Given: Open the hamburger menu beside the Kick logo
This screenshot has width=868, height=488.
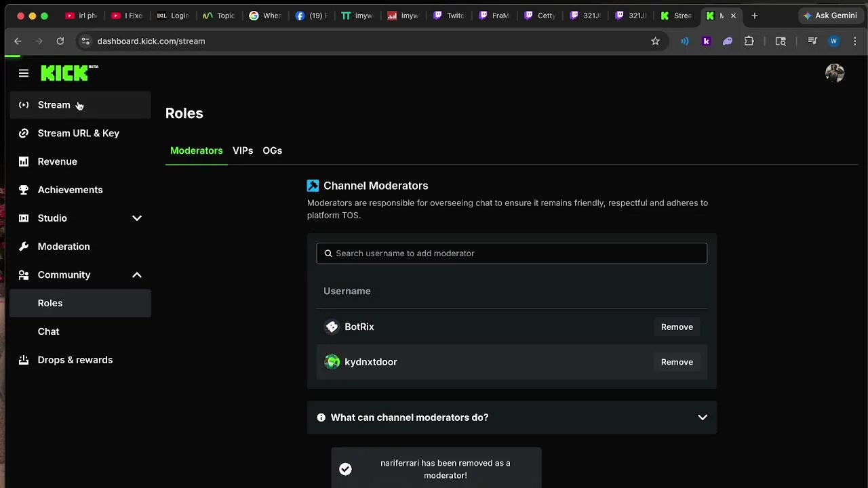Looking at the screenshot, I should [x=24, y=73].
